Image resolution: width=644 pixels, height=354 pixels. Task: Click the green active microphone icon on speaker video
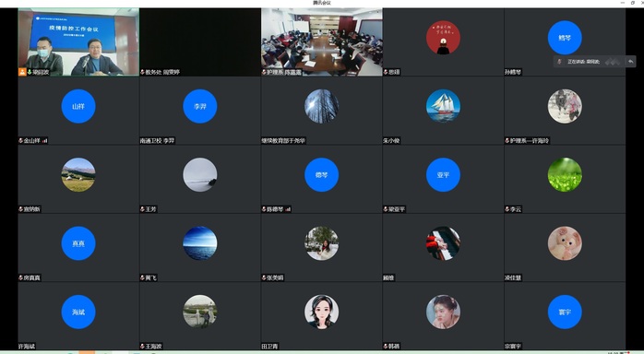[30, 72]
